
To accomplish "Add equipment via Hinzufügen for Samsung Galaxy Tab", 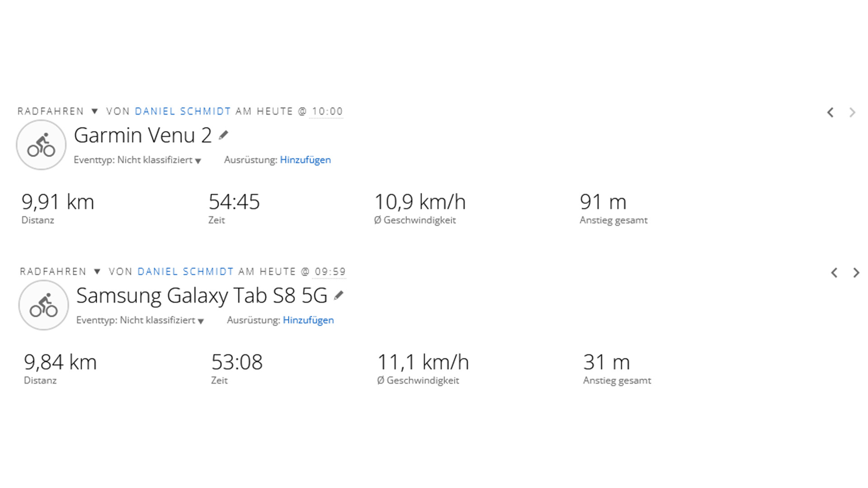I will coord(308,320).
